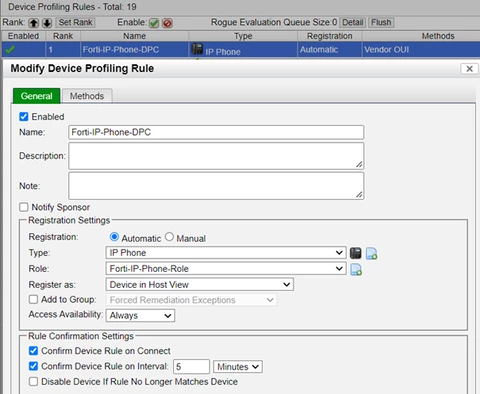The image size is (480, 394).
Task: Check the Add to Group checkbox
Action: [x=33, y=299]
